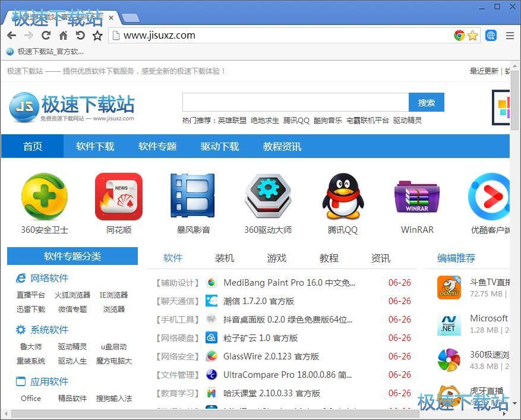Click the WinRAR app icon
Screen dimensions: 521x420
click(x=417, y=197)
